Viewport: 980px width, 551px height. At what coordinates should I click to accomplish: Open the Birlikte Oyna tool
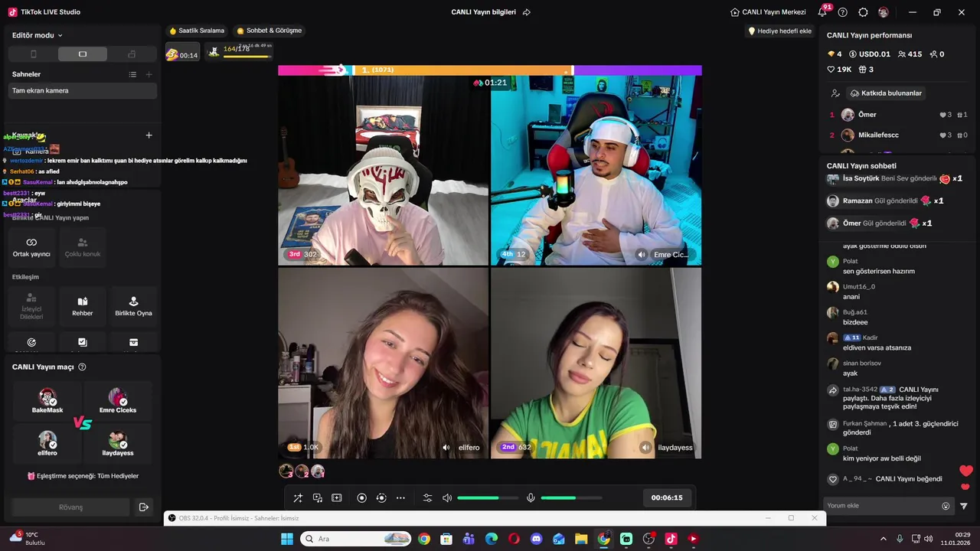click(133, 307)
